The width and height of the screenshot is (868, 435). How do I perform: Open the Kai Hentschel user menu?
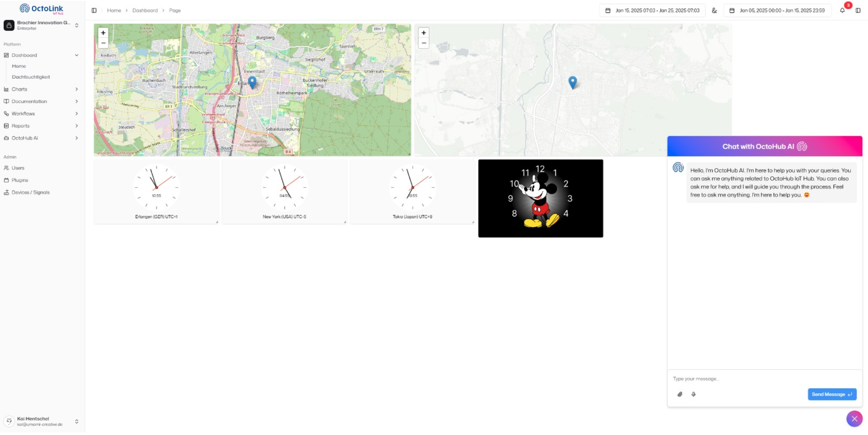click(x=42, y=421)
